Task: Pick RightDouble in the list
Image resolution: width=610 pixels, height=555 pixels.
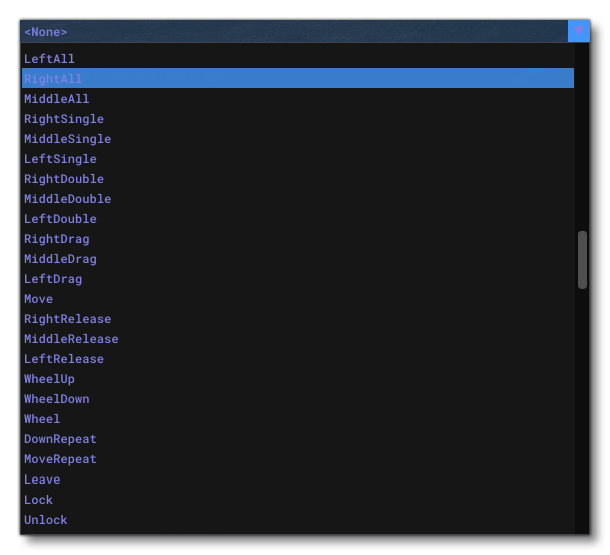Action: (x=64, y=179)
